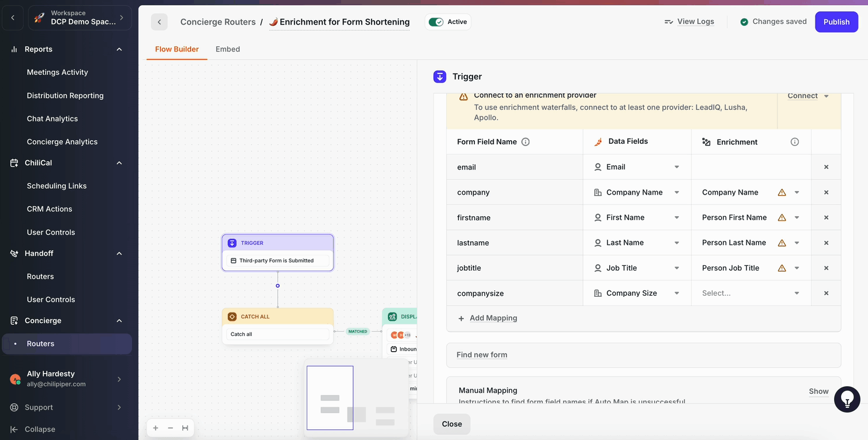Open Distribution Reporting
868x440 pixels.
tap(65, 95)
